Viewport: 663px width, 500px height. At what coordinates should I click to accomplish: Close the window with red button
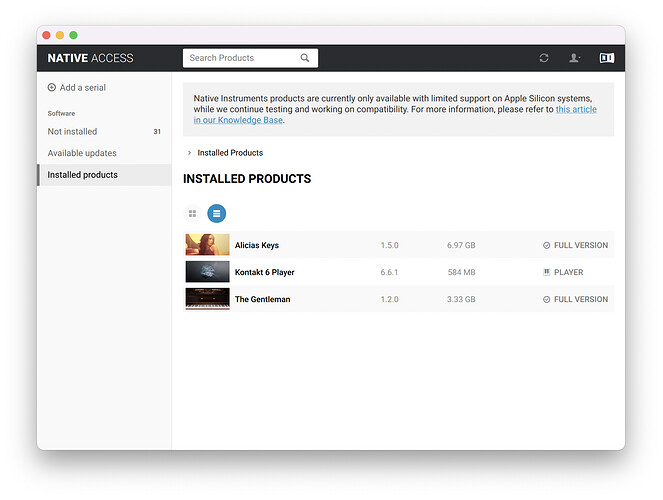[47, 35]
